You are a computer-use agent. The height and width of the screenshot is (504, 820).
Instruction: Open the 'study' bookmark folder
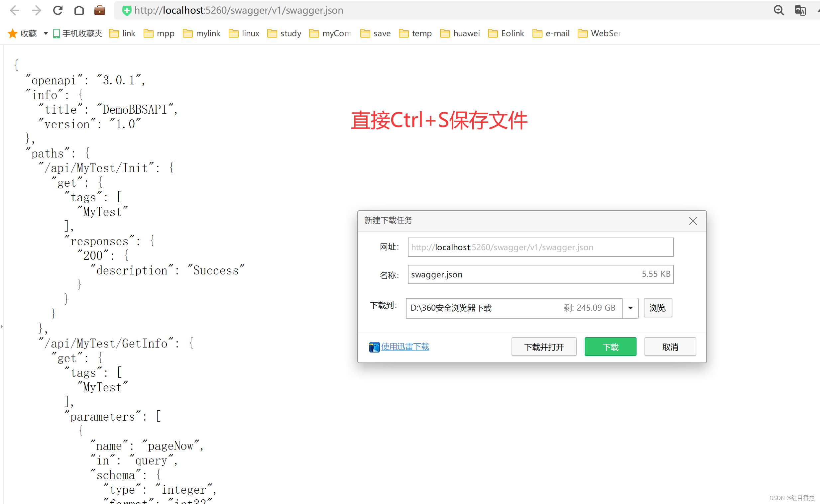pos(284,33)
